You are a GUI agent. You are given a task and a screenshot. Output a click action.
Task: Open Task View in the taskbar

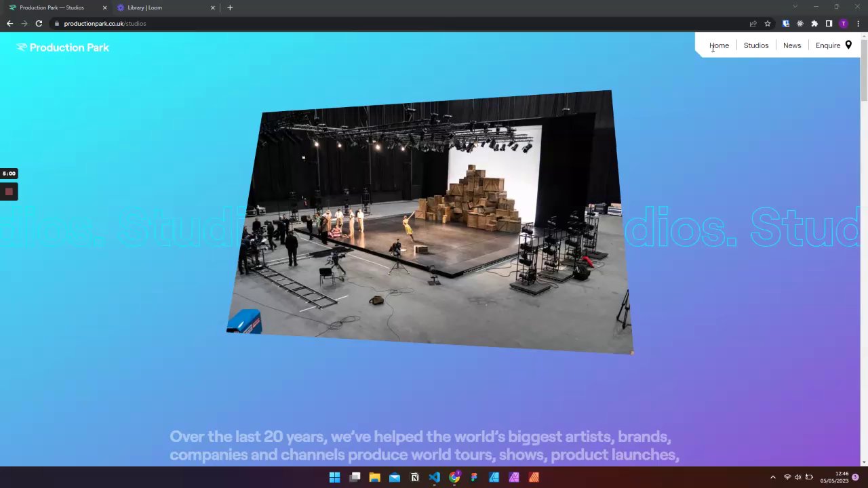coord(355,477)
